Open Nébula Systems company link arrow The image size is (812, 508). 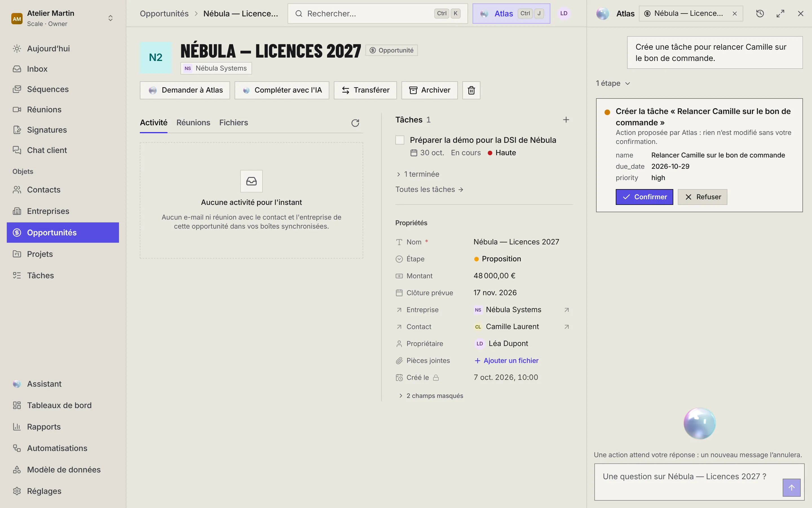point(566,310)
